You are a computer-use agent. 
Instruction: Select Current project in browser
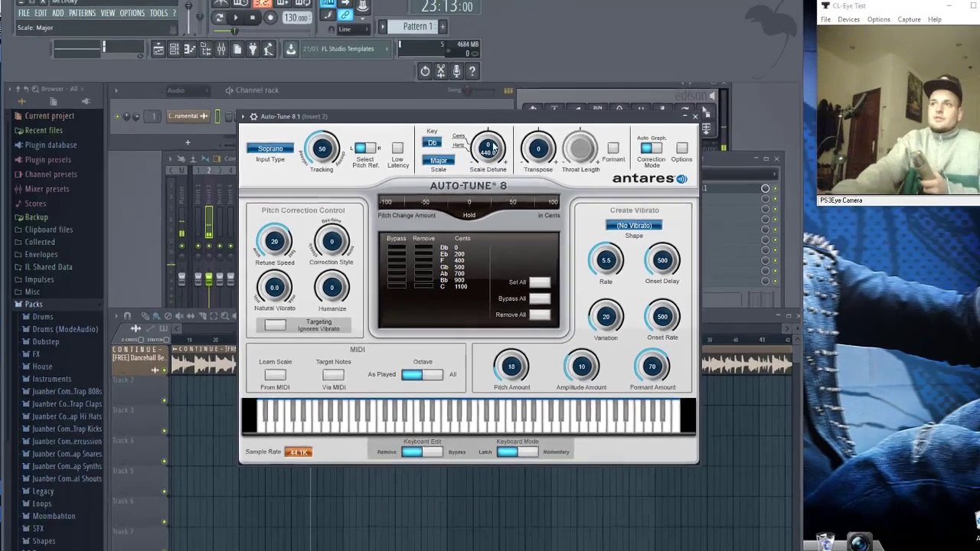coord(49,116)
